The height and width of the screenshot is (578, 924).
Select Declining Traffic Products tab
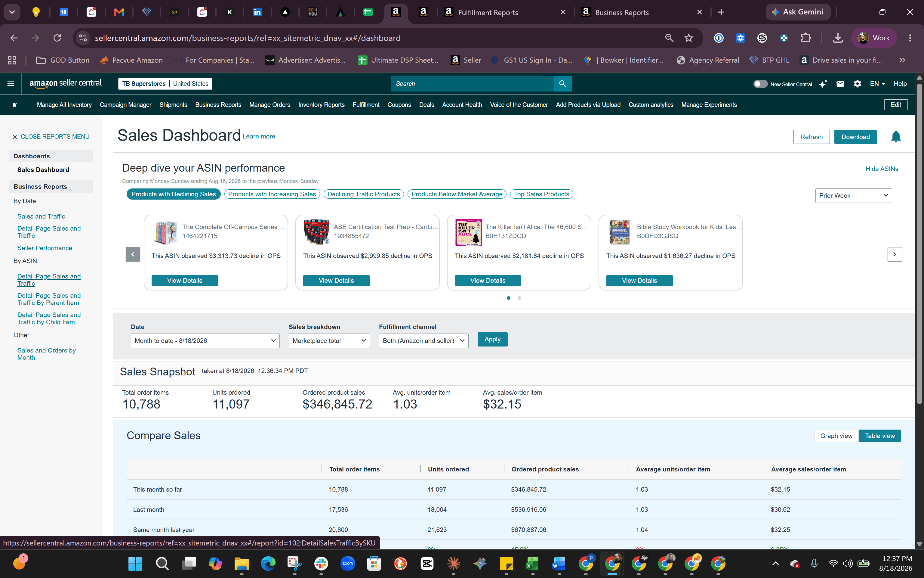[x=363, y=194]
